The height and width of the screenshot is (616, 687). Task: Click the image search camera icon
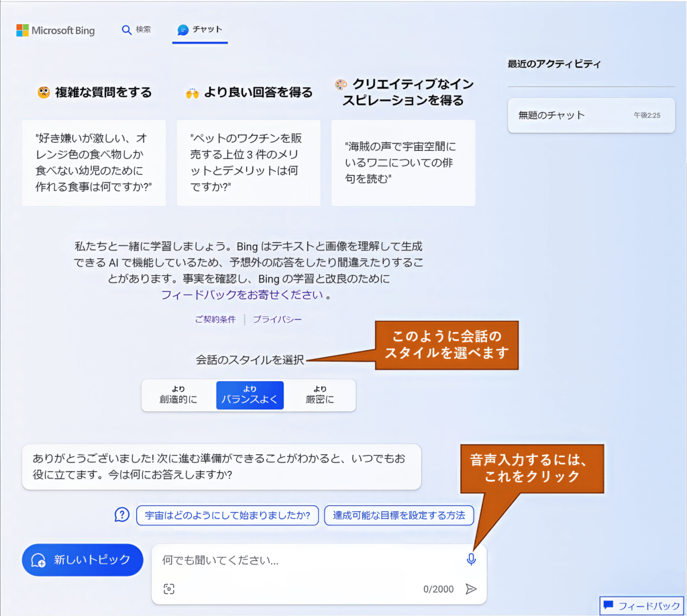click(169, 588)
